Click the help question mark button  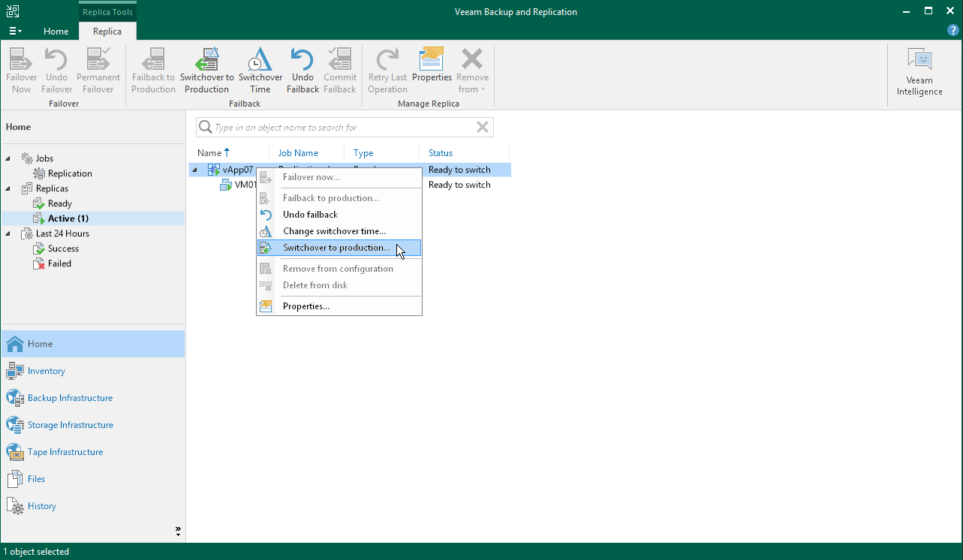[x=952, y=29]
